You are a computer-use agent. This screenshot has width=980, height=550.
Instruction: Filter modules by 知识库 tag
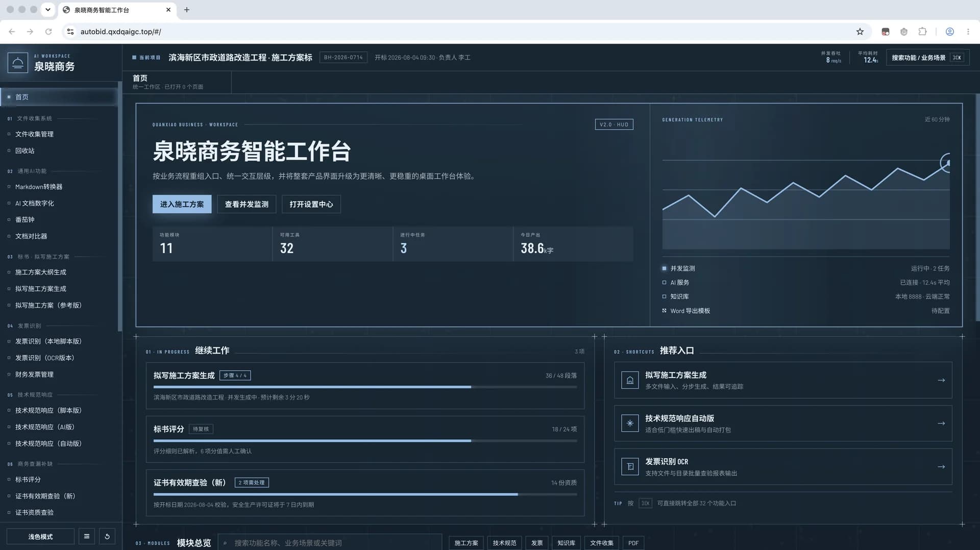pyautogui.click(x=566, y=543)
